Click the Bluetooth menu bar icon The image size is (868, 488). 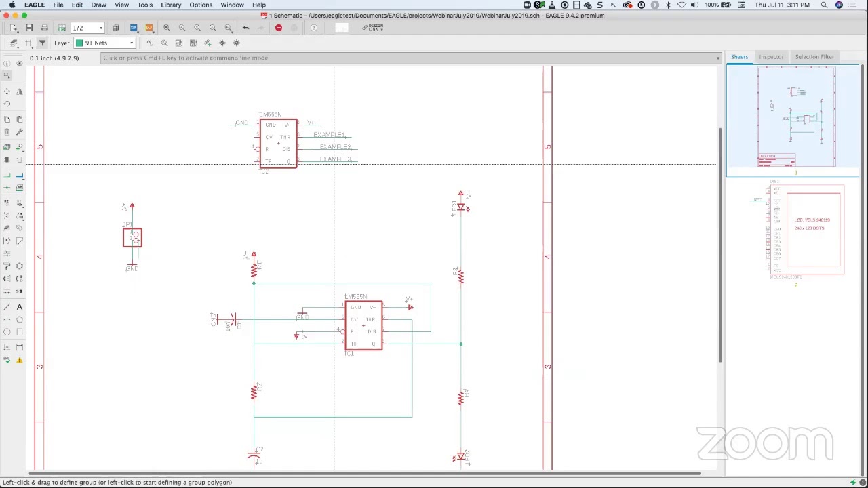(668, 5)
